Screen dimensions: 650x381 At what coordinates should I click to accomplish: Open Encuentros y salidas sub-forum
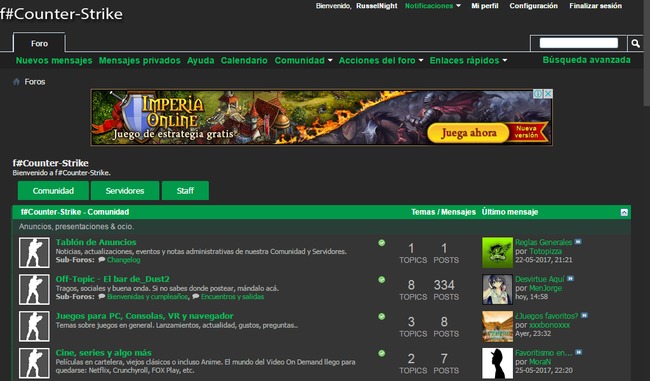click(x=232, y=297)
